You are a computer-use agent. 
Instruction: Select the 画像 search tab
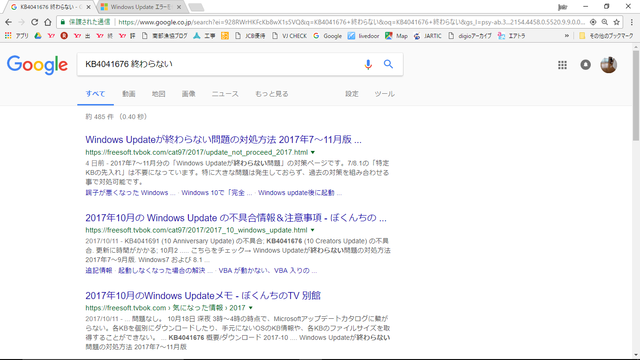[x=188, y=94]
